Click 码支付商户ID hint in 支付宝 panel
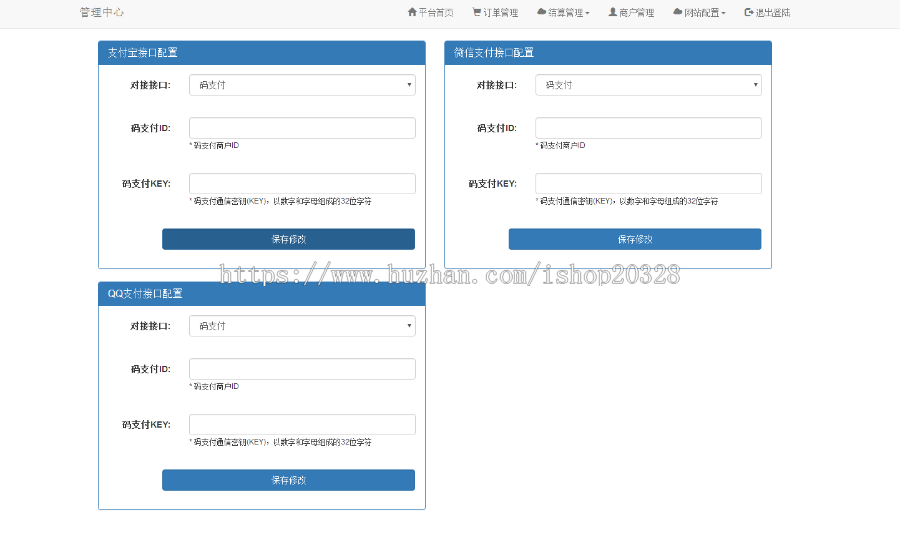900x545 pixels. pyautogui.click(x=215, y=146)
